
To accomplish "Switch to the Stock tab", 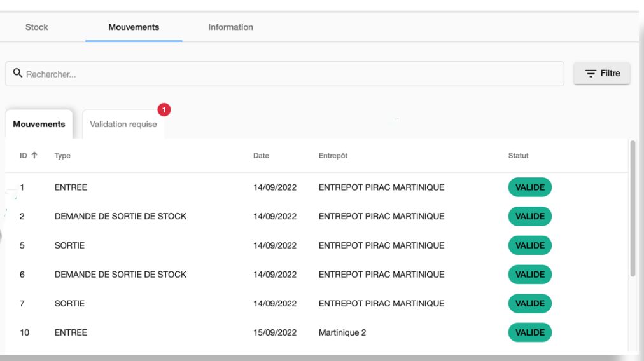I will [36, 27].
